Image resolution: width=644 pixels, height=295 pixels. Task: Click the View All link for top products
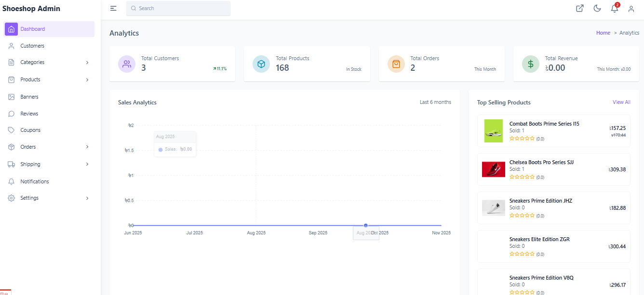[x=621, y=102]
